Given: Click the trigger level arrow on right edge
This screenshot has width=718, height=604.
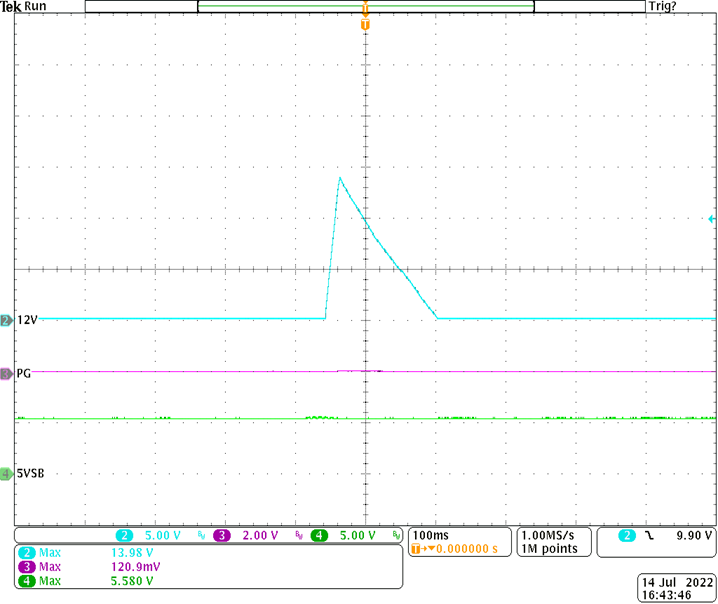Looking at the screenshot, I should (x=711, y=219).
